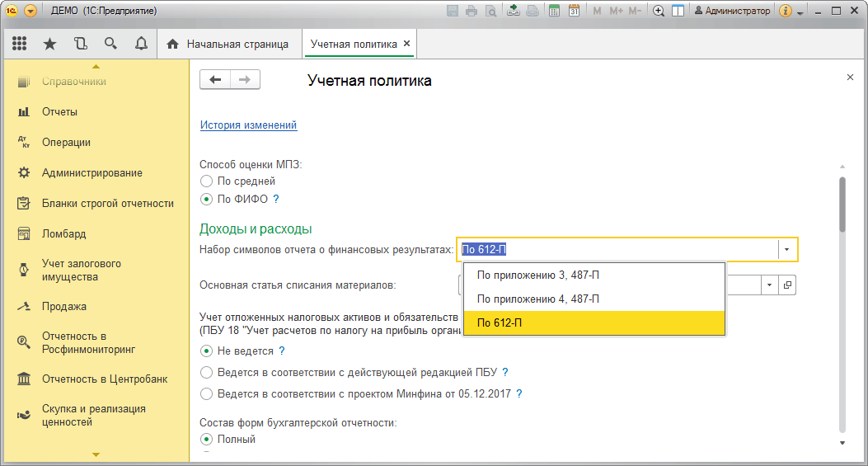Click the 1C application logo icon
868x466 pixels.
click(11, 11)
